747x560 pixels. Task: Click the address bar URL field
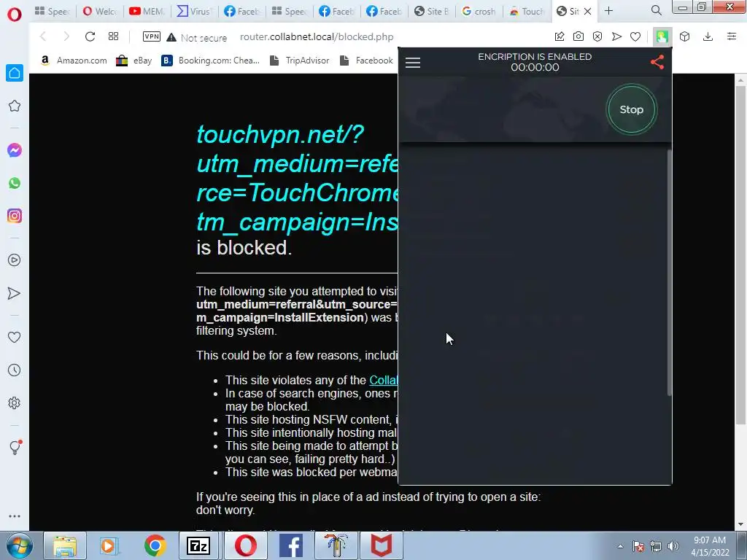tap(317, 37)
